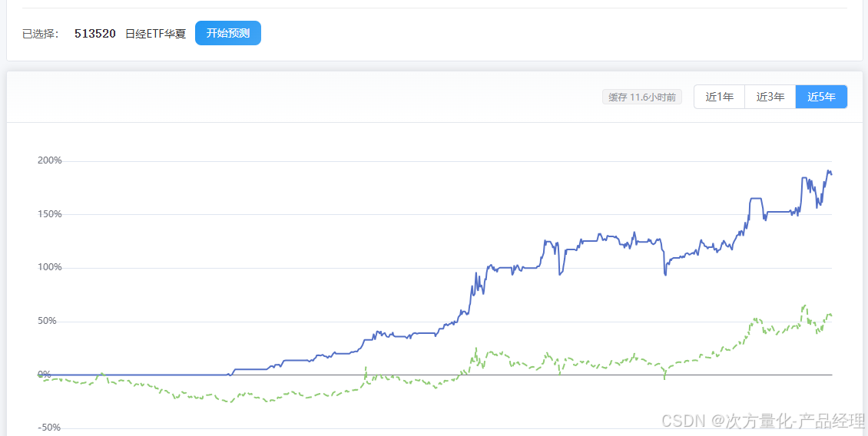Click the -50% y-axis label

click(50, 428)
